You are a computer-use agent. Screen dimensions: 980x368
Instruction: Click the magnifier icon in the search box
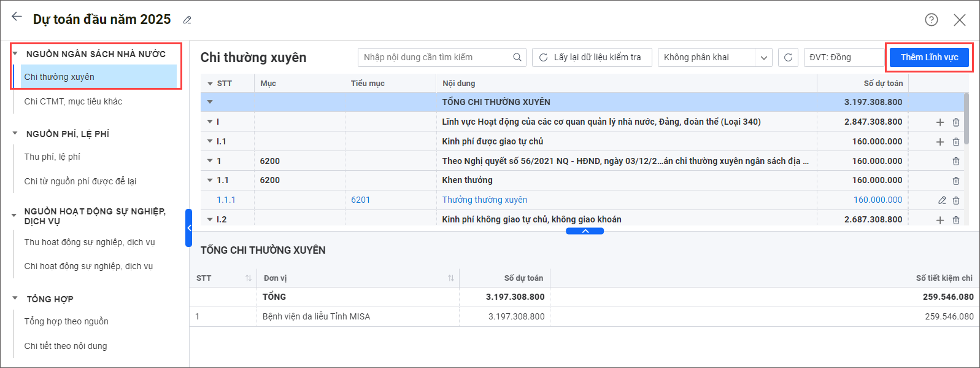point(517,58)
